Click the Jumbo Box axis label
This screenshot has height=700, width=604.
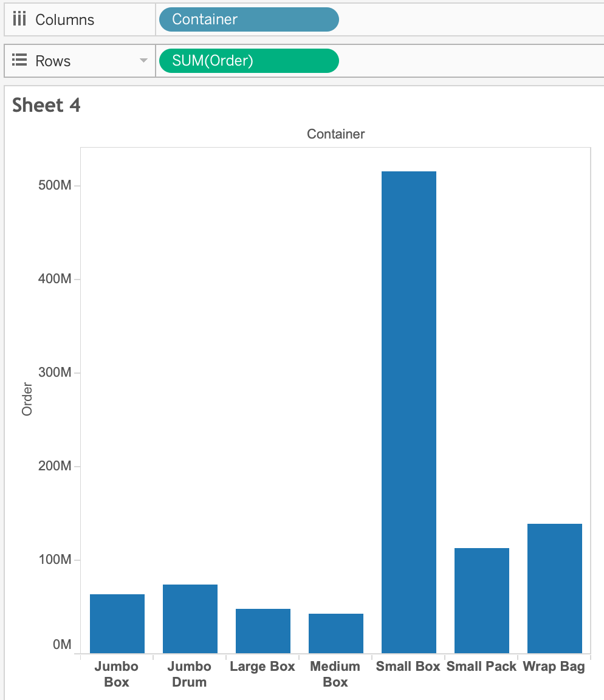click(x=117, y=674)
